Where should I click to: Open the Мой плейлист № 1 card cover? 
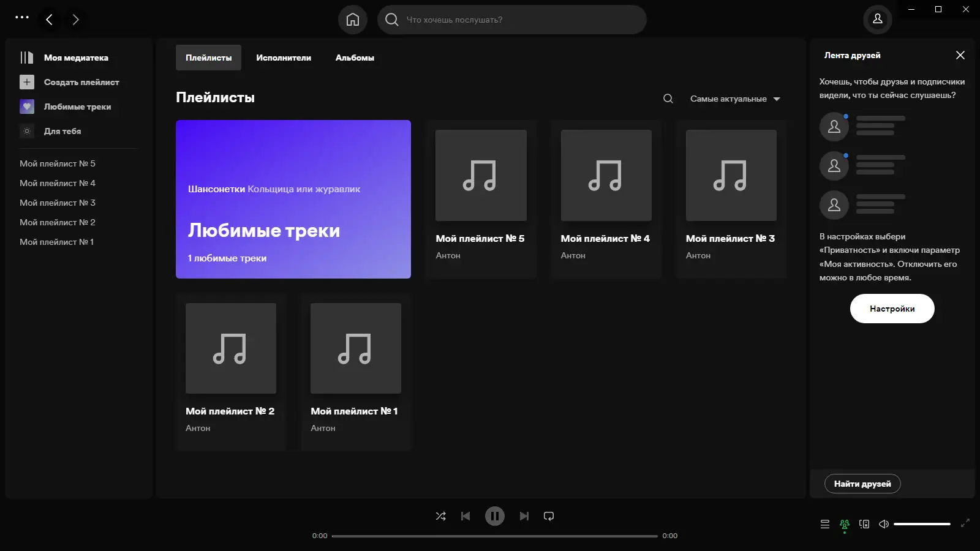[356, 348]
